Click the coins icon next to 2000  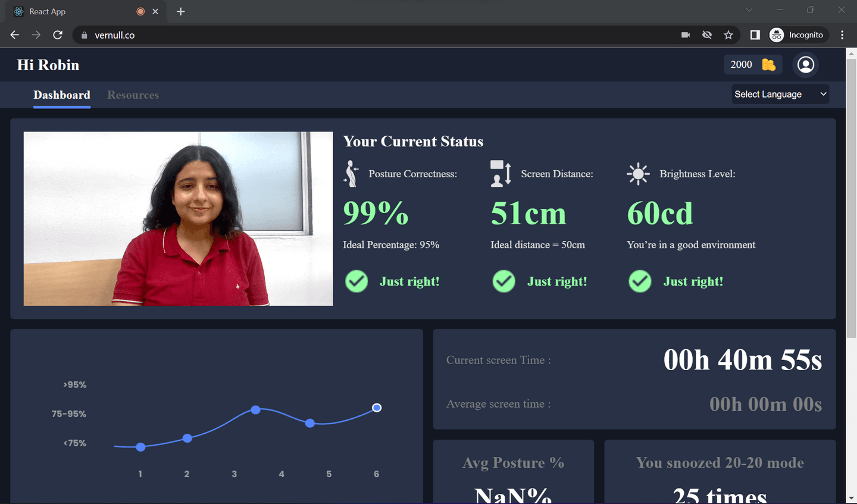tap(768, 64)
